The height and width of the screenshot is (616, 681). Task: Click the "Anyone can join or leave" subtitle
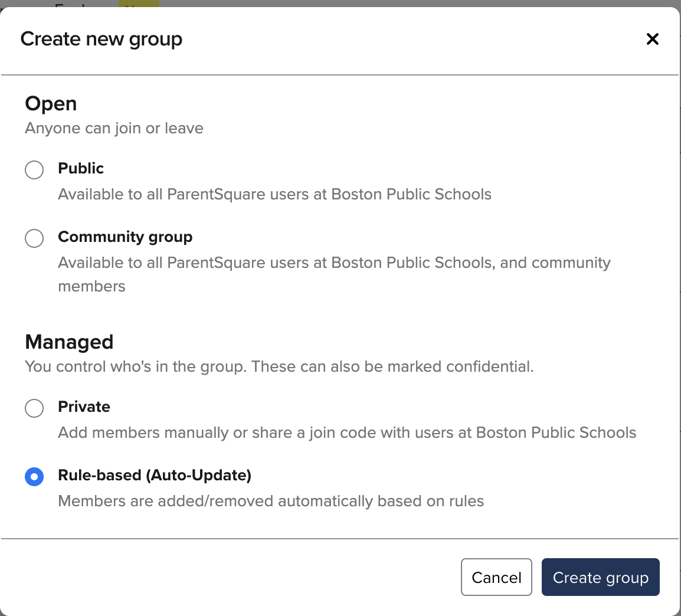coord(114,129)
